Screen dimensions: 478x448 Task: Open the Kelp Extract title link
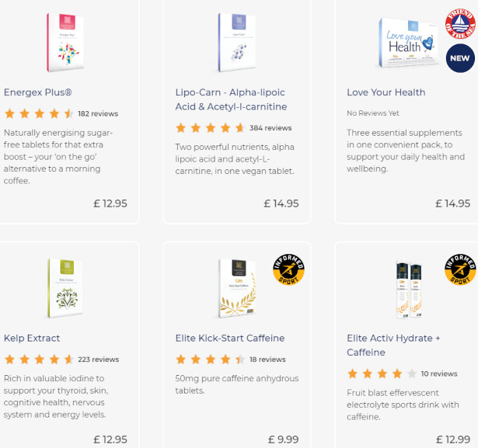coord(32,338)
